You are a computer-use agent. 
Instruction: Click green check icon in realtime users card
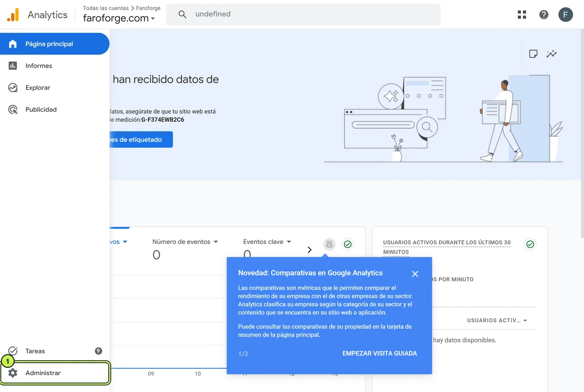click(x=530, y=244)
